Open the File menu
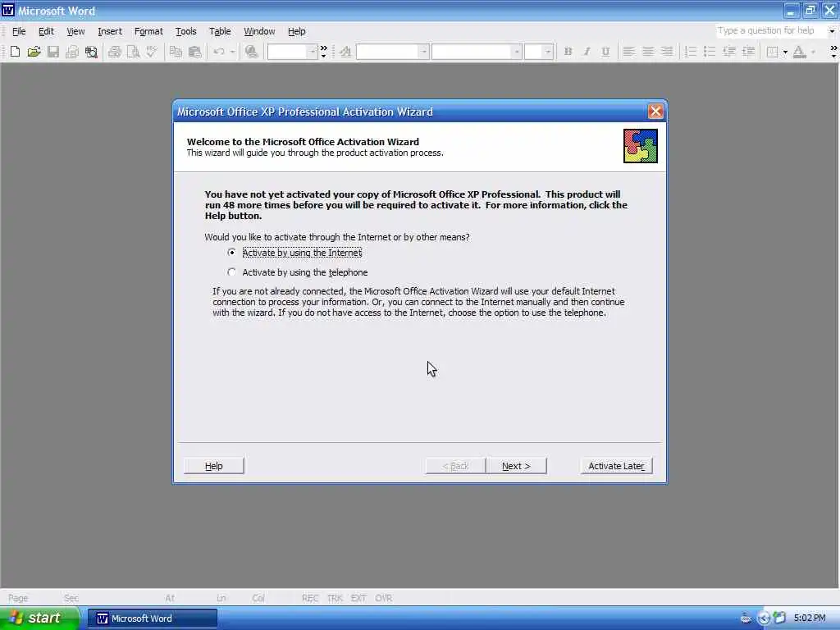Image resolution: width=840 pixels, height=630 pixels. point(19,31)
